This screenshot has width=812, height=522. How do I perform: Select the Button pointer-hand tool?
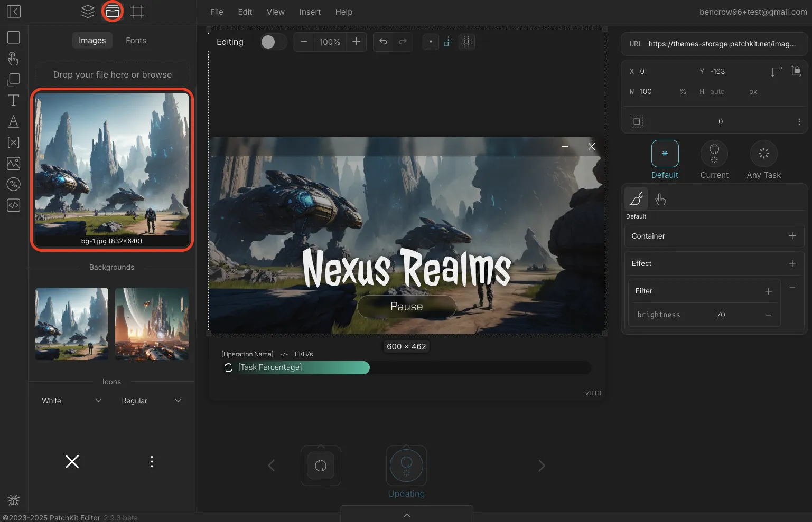[x=14, y=59]
